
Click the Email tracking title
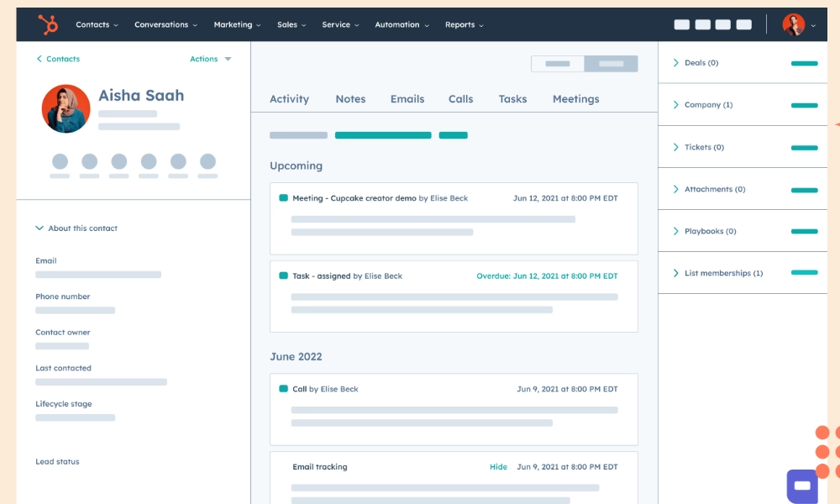click(320, 467)
